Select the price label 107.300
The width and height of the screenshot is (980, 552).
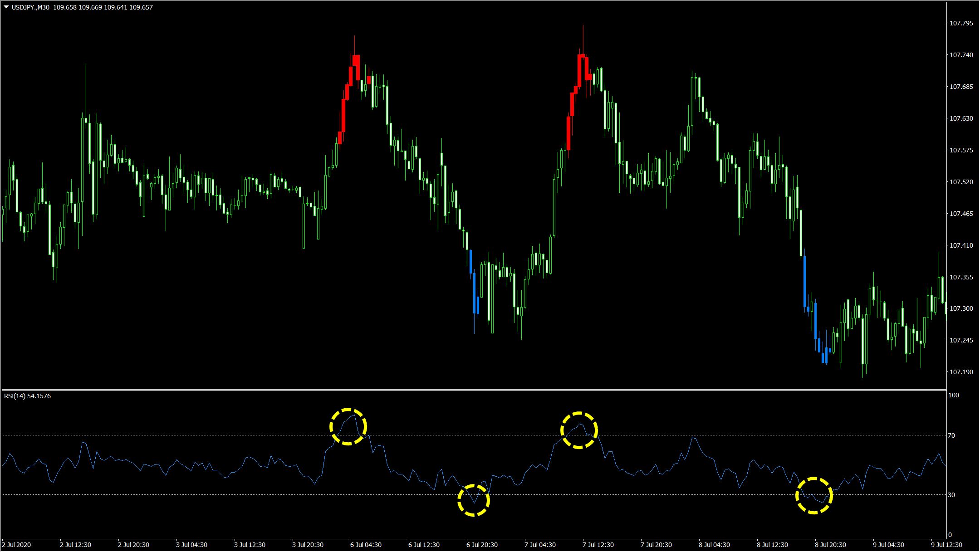[x=961, y=308]
